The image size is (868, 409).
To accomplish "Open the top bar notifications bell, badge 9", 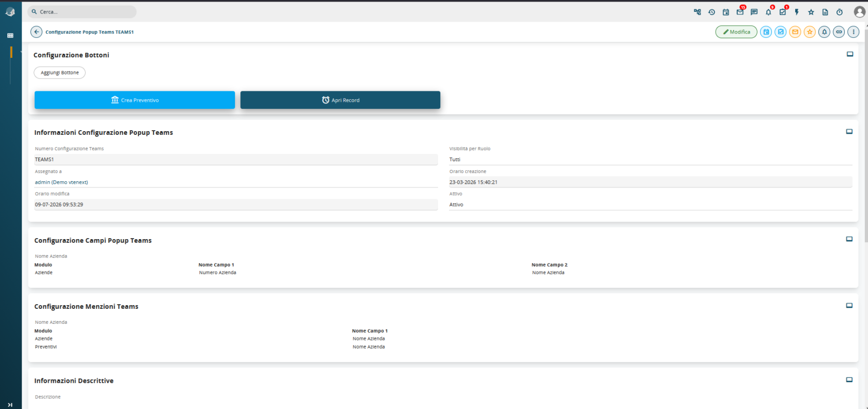I will coord(768,12).
